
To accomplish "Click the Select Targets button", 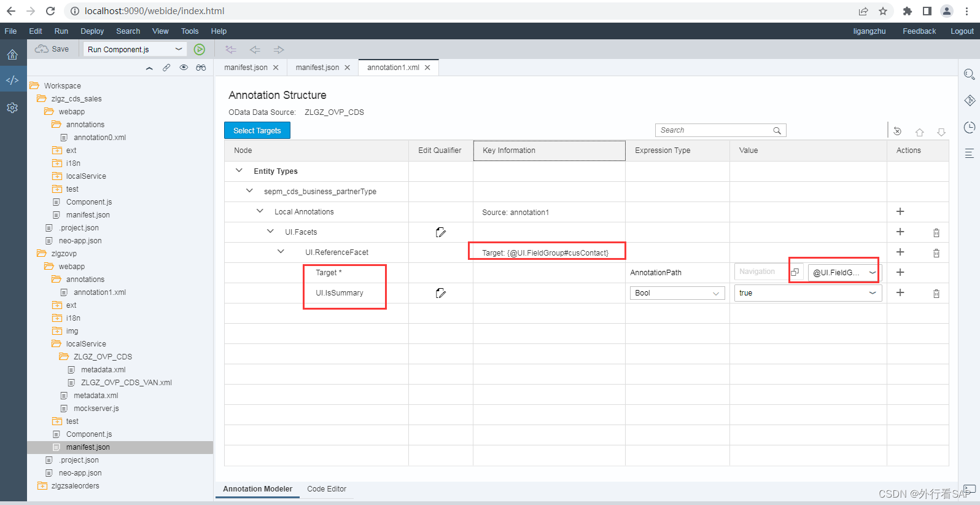I will coord(257,130).
